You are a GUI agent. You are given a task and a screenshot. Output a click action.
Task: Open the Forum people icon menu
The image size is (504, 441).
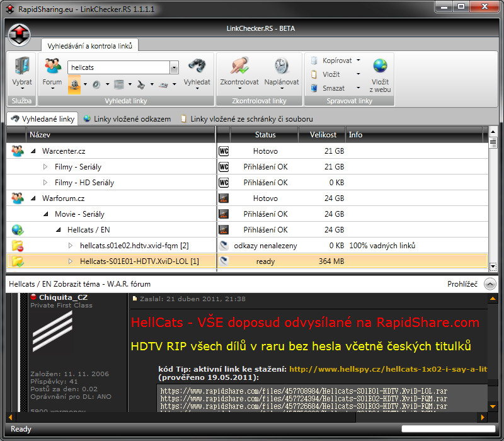tap(52, 66)
